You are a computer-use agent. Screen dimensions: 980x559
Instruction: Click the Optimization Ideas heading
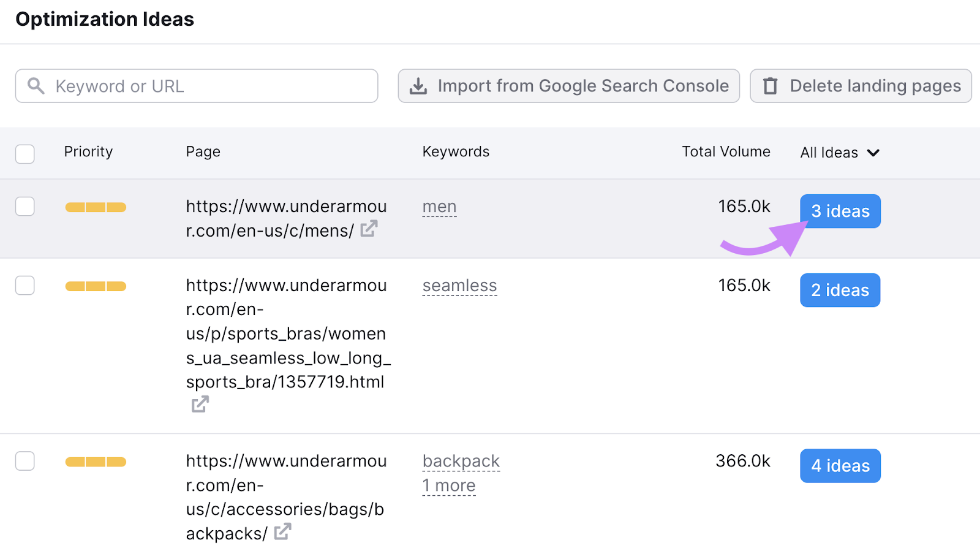(x=105, y=20)
